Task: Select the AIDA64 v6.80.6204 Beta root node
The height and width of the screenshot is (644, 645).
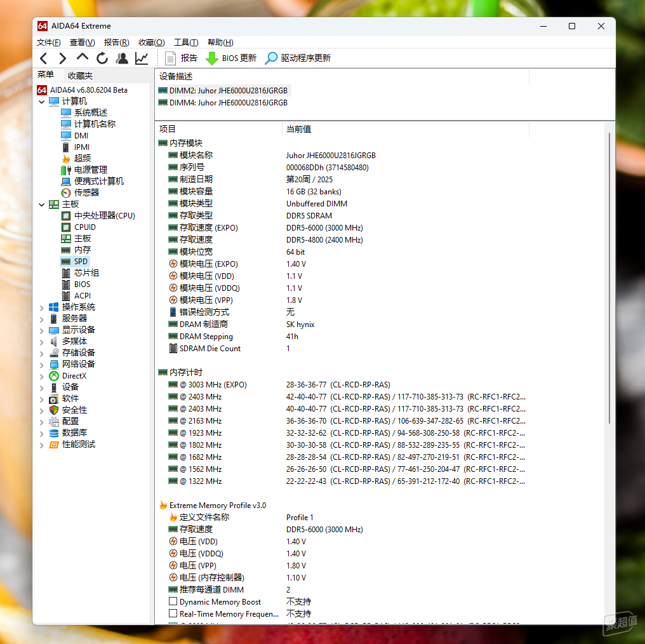Action: [x=83, y=90]
